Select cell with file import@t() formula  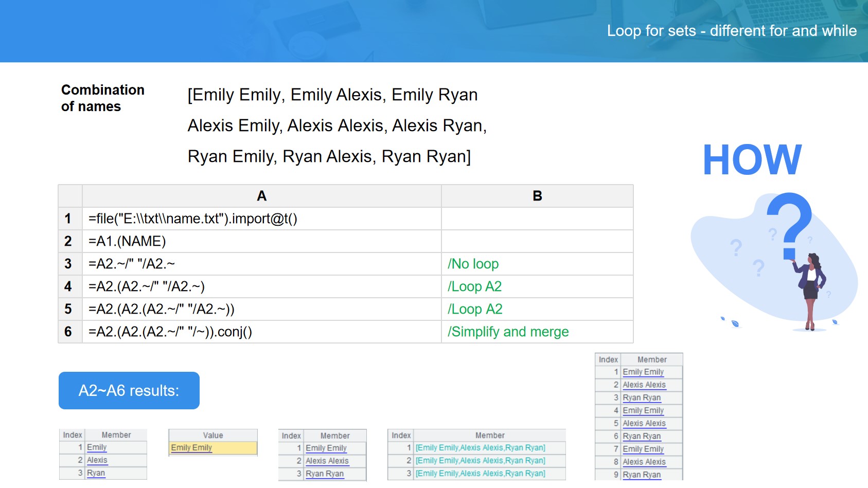coord(261,219)
